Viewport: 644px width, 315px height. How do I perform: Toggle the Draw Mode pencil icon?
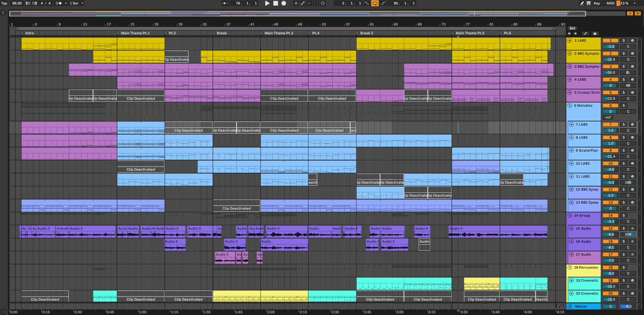tap(582, 3)
